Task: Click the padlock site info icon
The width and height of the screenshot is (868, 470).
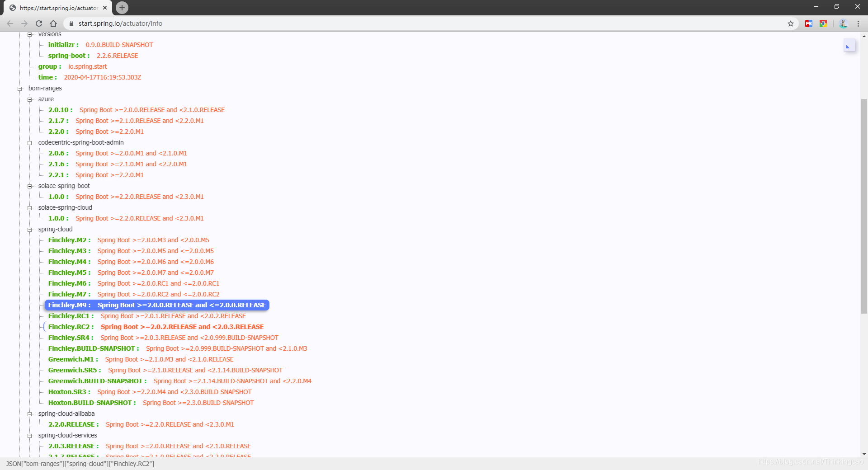Action: 71,23
